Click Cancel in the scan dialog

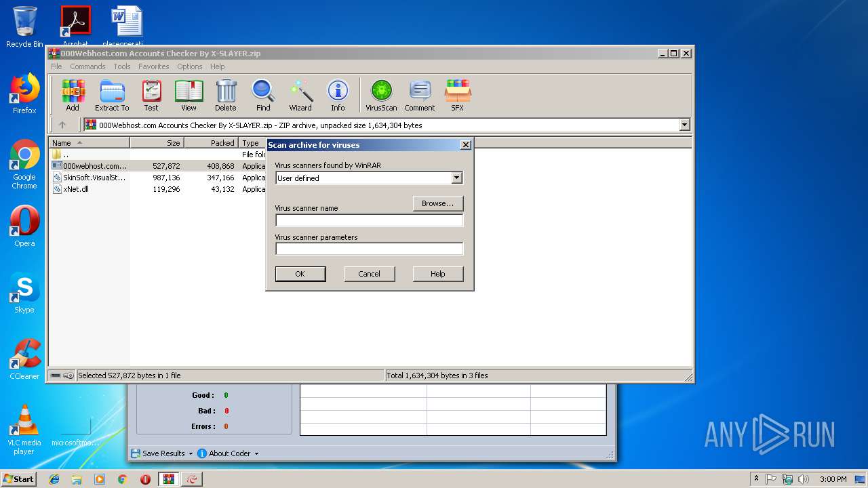(369, 274)
